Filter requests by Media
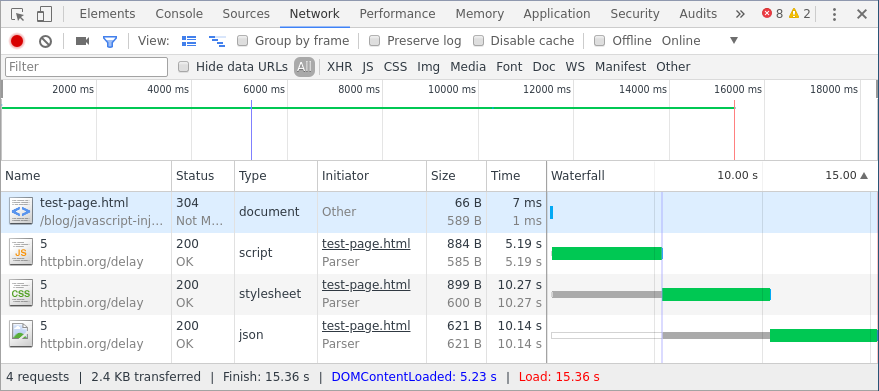 (468, 67)
